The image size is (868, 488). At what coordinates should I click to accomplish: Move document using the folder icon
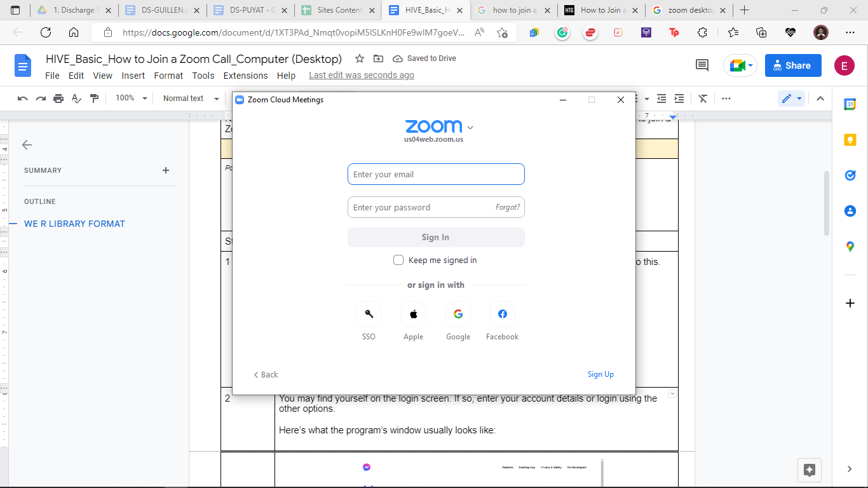379,58
